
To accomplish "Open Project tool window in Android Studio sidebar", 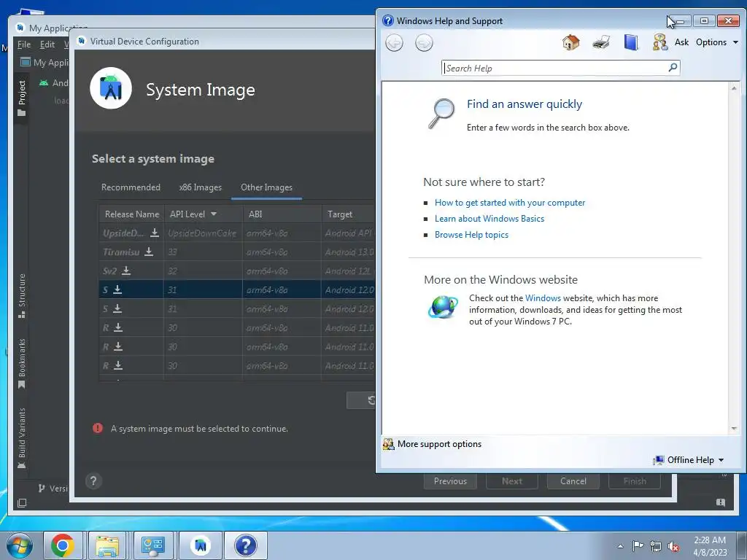I will [x=21, y=98].
